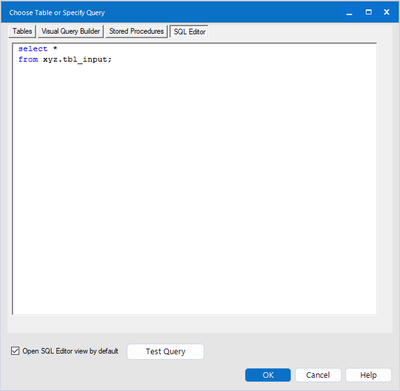Viewport: 400px width, 391px height.
Task: Click the Test Query button
Action: pyautogui.click(x=165, y=352)
